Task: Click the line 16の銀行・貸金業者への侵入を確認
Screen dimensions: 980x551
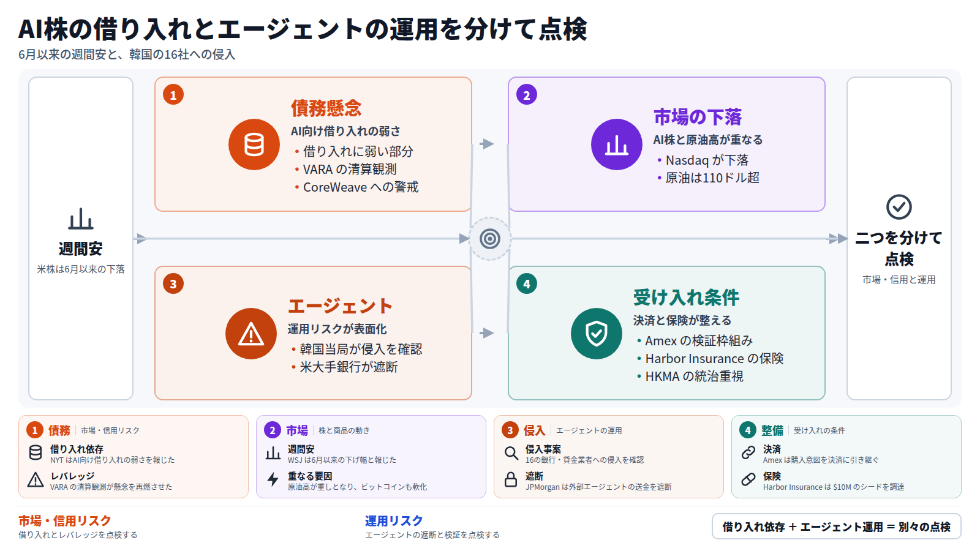Action: 584,460
